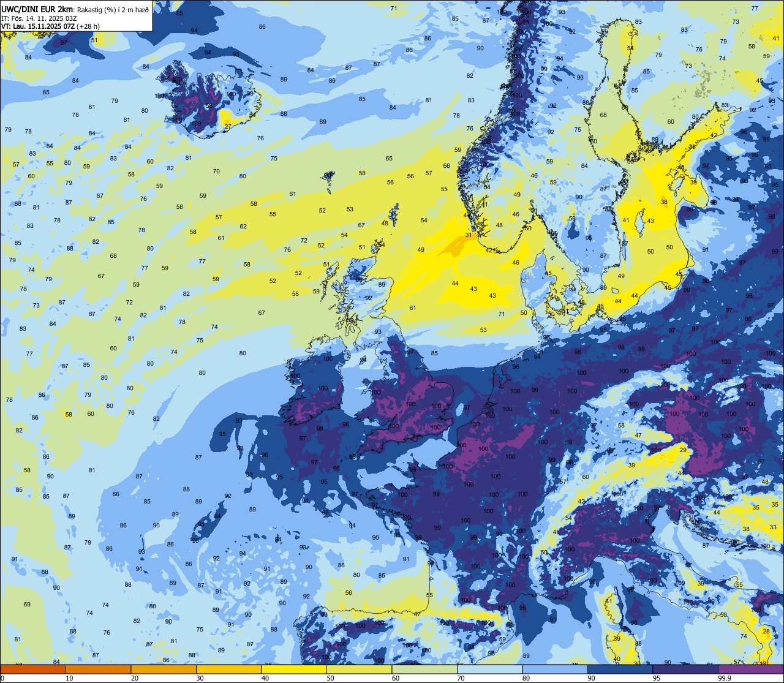Pick the navy 95–99.9 legend swatch
This screenshot has height=683, width=784.
pyautogui.click(x=685, y=669)
